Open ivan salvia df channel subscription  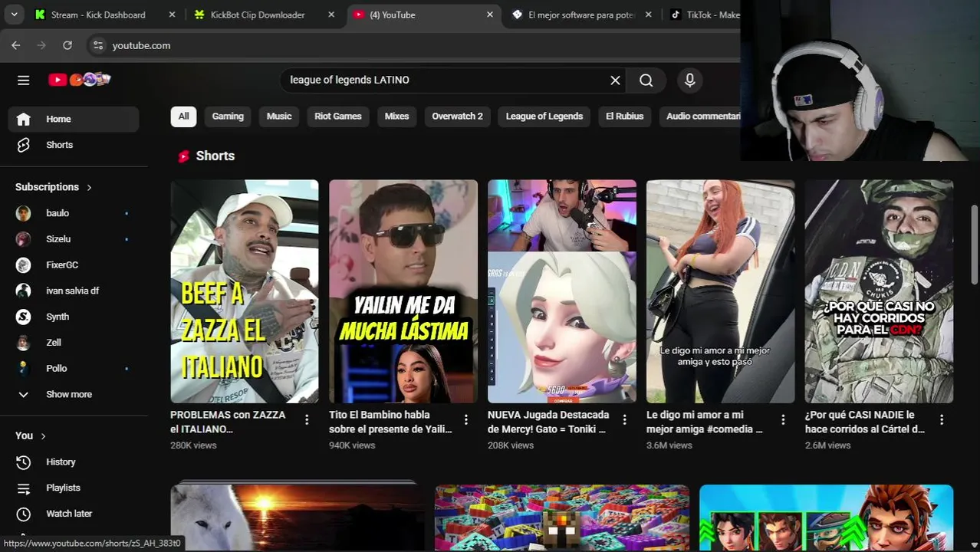click(x=74, y=291)
